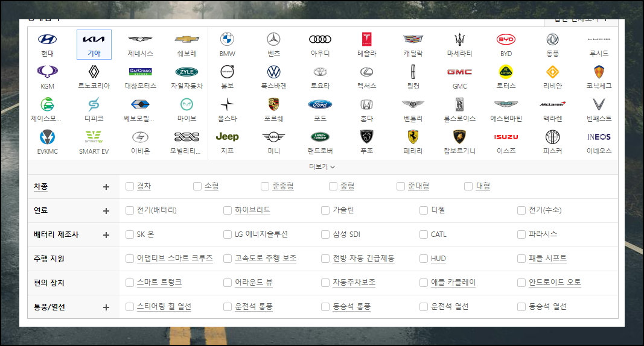Pick the Polestar (폴스타) logo
This screenshot has height=346, width=644.
tap(227, 104)
